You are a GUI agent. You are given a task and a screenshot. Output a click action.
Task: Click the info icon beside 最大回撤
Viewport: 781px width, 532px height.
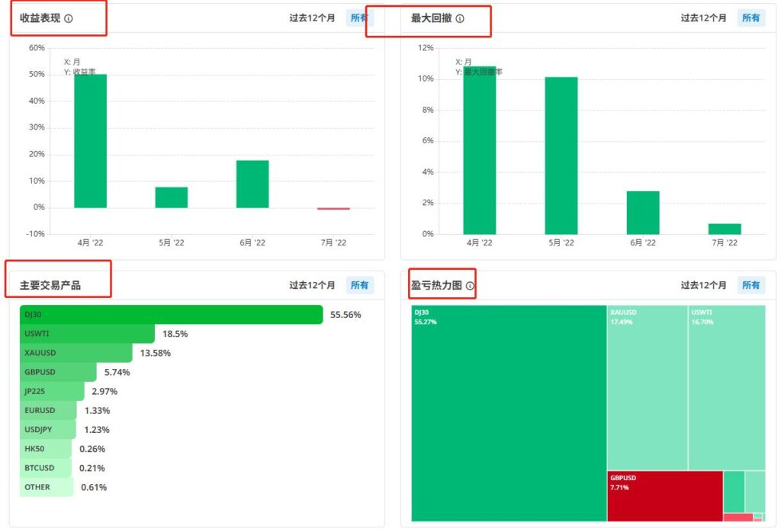[x=460, y=18]
